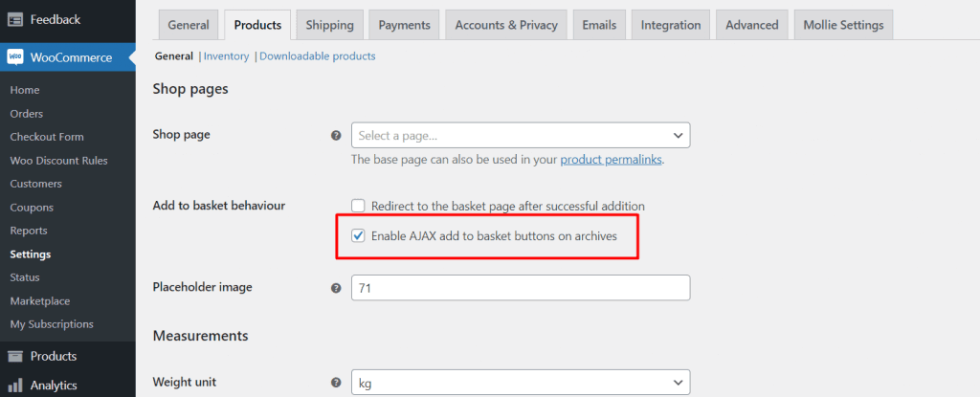Go to the Inventory sub-section link

(226, 56)
